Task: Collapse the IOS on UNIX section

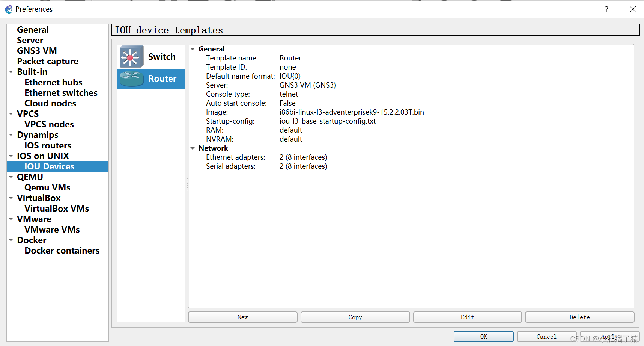Action: 11,156
